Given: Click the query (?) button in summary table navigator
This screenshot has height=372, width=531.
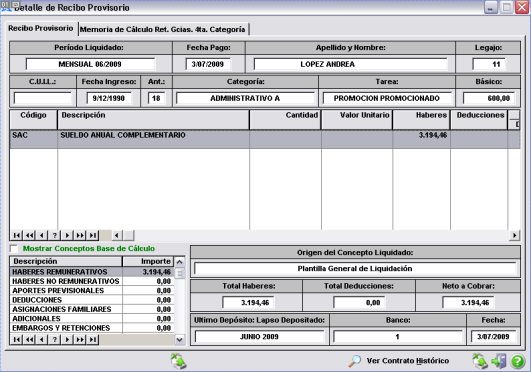Looking at the screenshot, I should coord(55,339).
